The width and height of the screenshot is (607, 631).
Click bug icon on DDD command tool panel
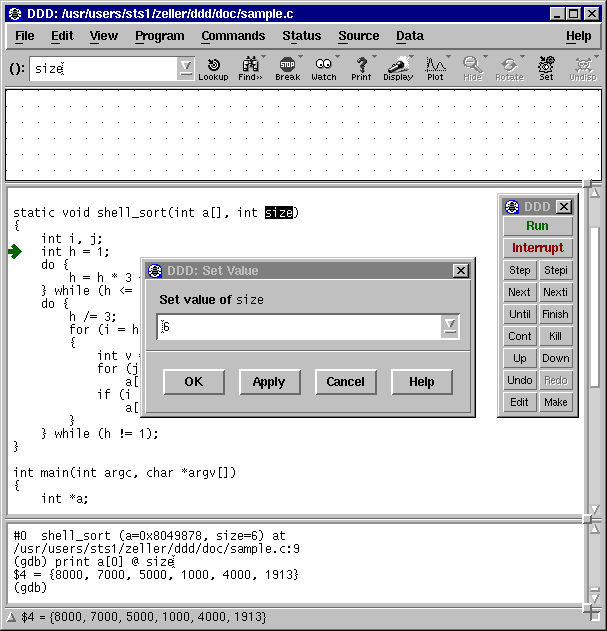512,207
